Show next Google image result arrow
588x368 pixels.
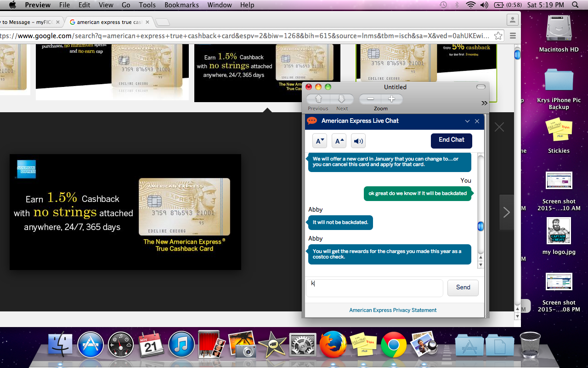tap(506, 212)
